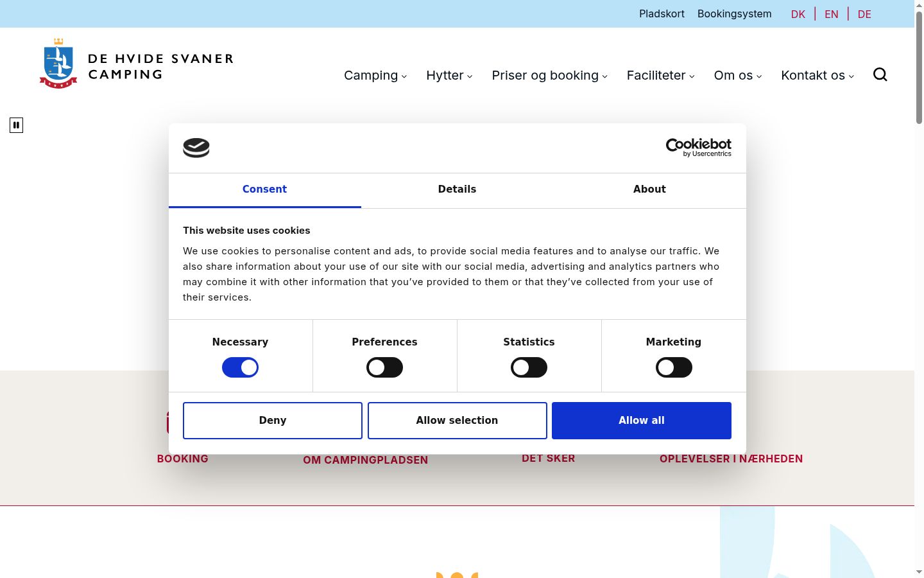The width and height of the screenshot is (924, 578).
Task: Click the Cookiebot by Usercentrics logo
Action: coord(698,148)
